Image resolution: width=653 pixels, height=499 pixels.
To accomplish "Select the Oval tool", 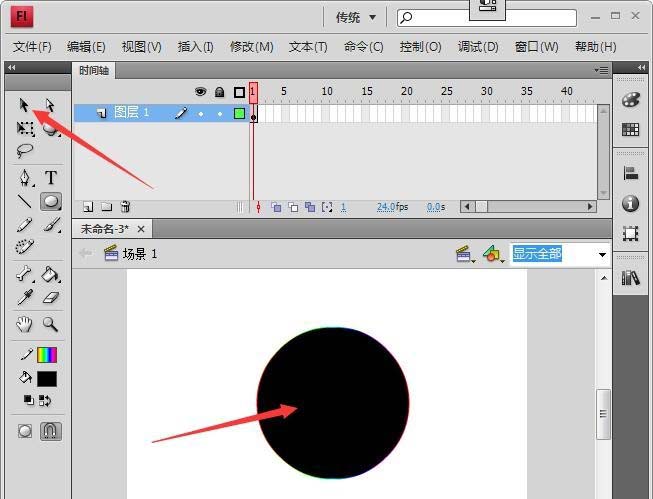I will [51, 201].
